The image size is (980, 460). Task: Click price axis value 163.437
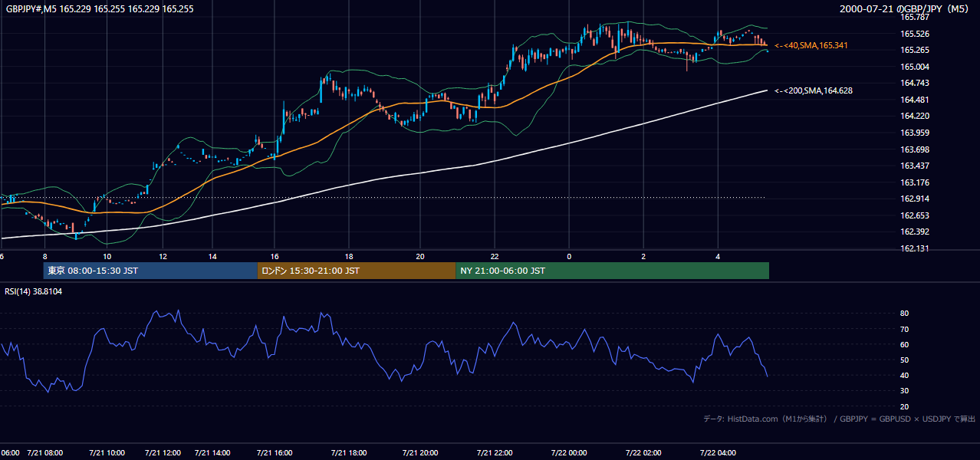point(915,166)
